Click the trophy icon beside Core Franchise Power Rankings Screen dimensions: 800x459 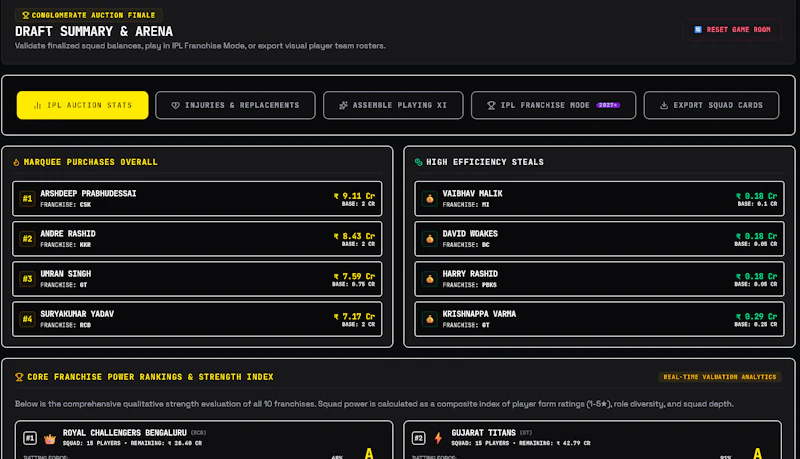click(19, 377)
